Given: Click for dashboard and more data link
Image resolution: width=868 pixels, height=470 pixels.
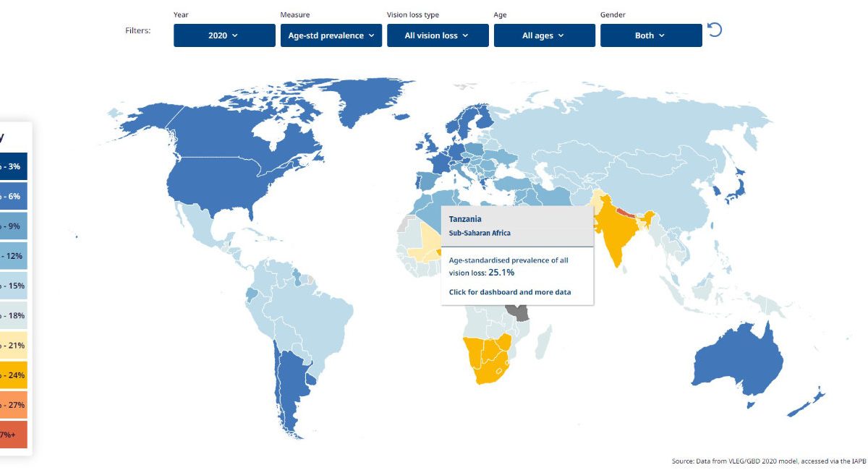Looking at the screenshot, I should click(x=510, y=292).
